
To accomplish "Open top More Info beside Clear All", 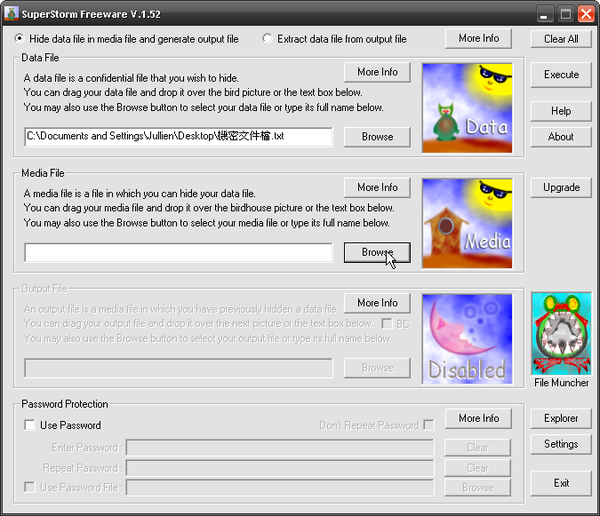I will click(x=478, y=38).
